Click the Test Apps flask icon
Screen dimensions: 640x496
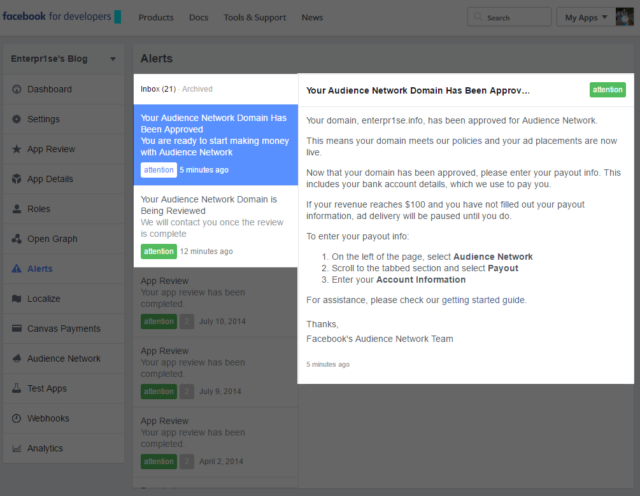point(17,388)
